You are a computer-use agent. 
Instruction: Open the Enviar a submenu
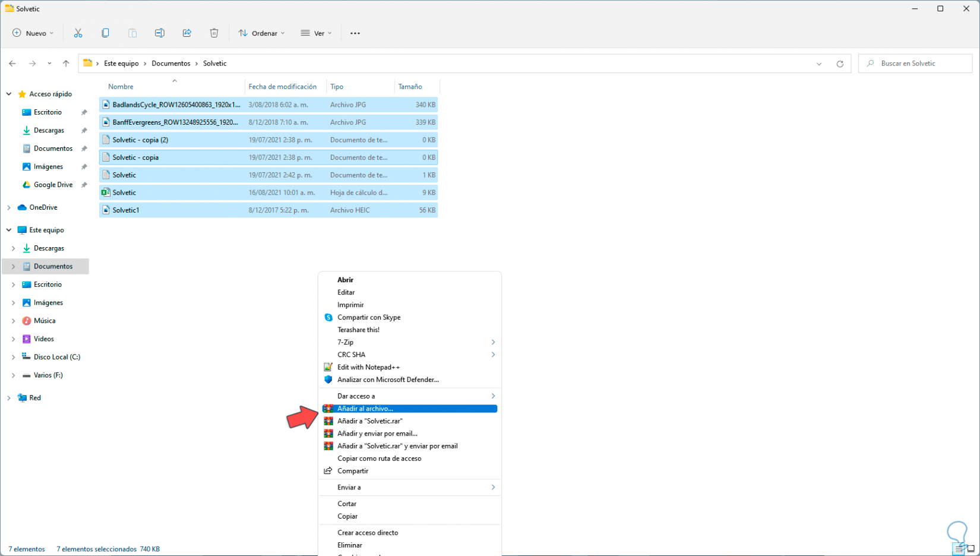[x=410, y=487]
